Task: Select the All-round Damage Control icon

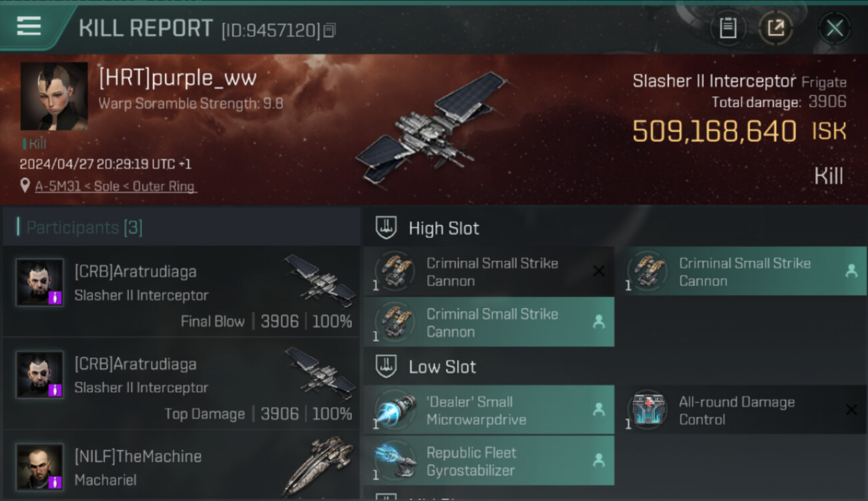Action: tap(648, 410)
